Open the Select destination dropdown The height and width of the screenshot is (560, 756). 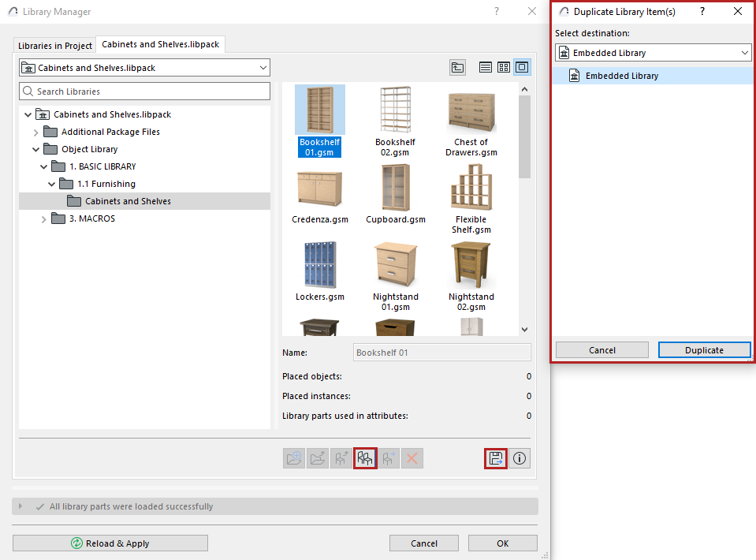(x=653, y=52)
